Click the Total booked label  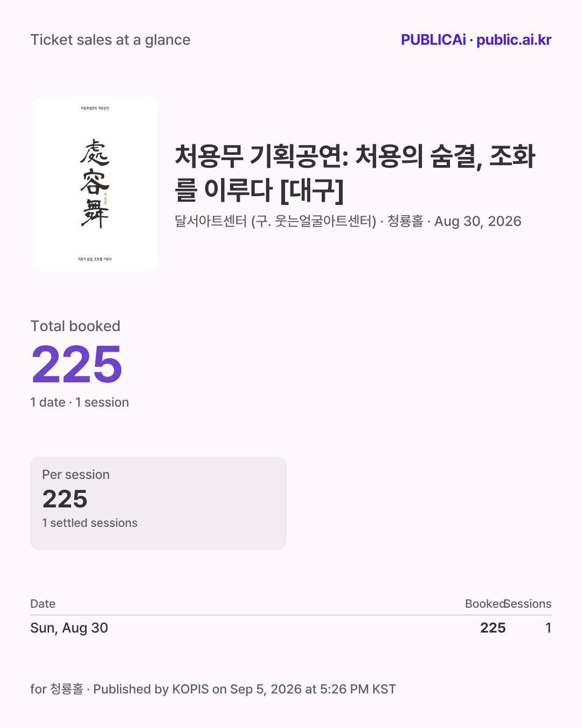[75, 326]
